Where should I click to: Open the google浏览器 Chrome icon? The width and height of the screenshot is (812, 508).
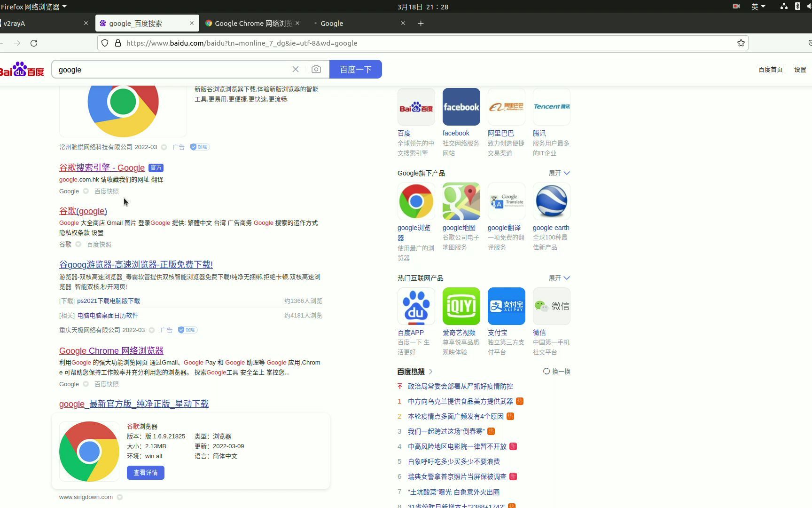(416, 201)
